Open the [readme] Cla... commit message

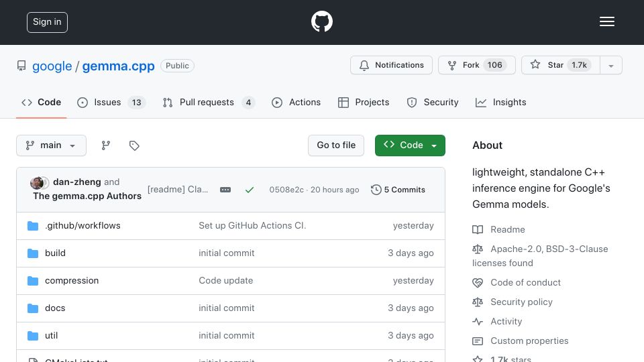[178, 190]
